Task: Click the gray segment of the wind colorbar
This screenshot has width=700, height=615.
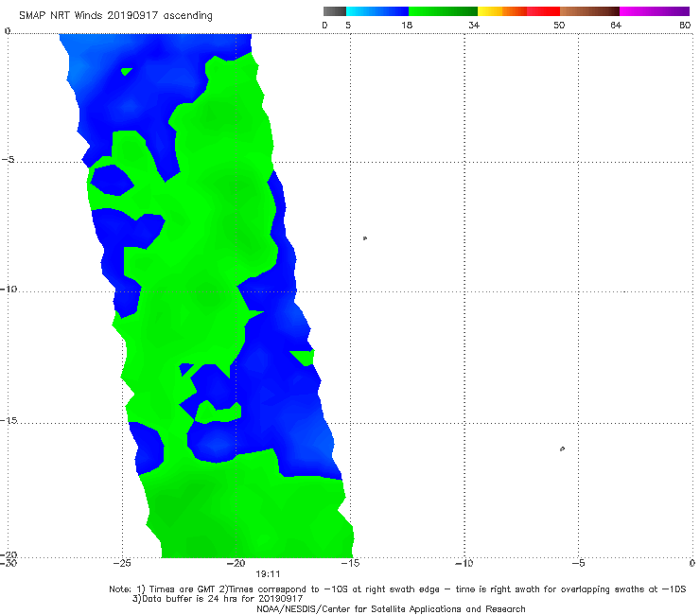Action: click(x=335, y=11)
